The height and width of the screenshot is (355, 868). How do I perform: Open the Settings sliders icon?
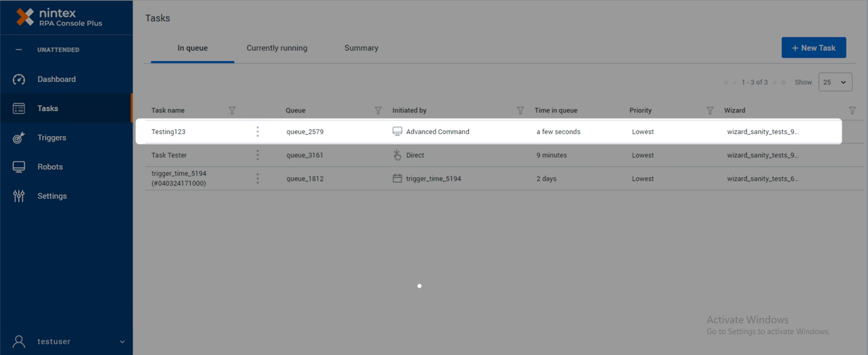[x=19, y=196]
